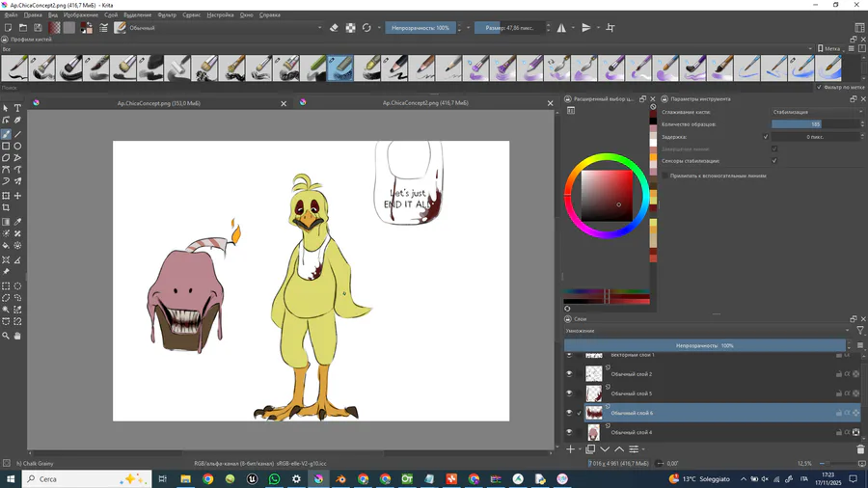Move layer up with arrow icon
The height and width of the screenshot is (488, 868).
coord(619,449)
